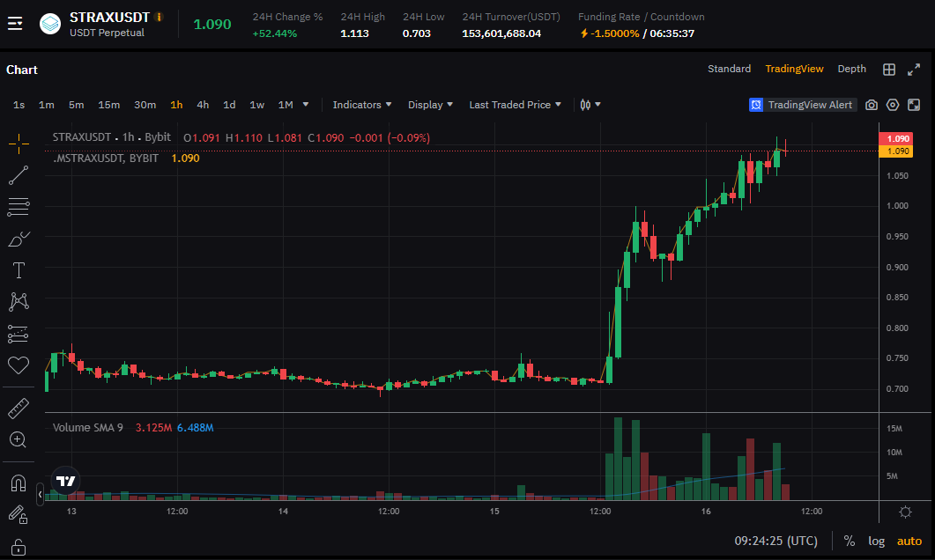Select the 30m timeframe

click(145, 105)
